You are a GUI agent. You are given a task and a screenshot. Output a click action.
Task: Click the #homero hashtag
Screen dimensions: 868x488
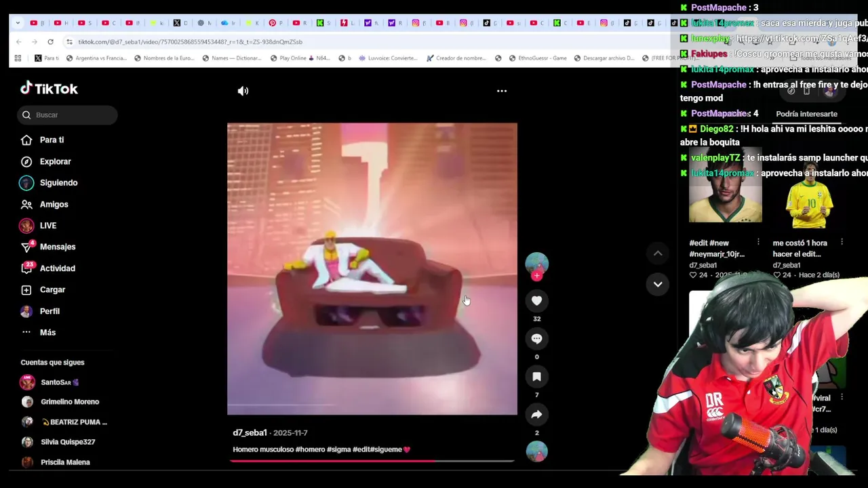tap(310, 449)
